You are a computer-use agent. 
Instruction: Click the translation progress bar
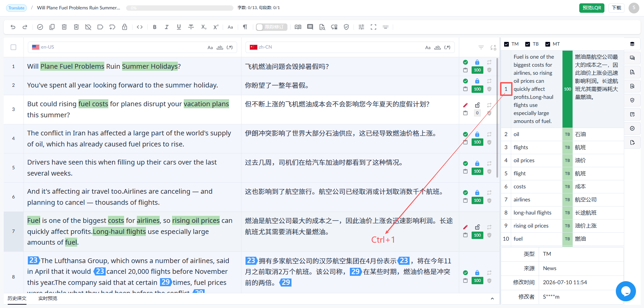point(180,8)
